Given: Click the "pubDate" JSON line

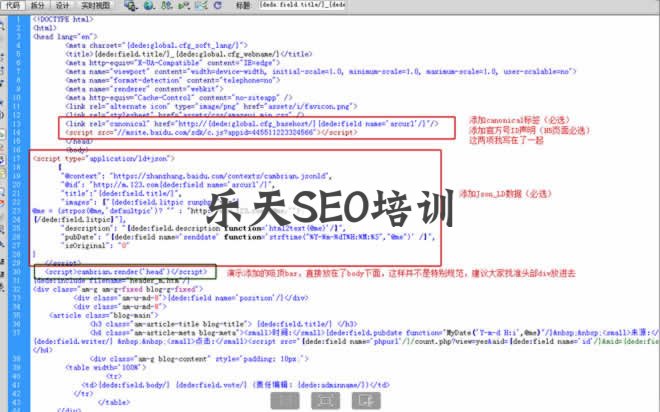Looking at the screenshot, I should 248,237.
